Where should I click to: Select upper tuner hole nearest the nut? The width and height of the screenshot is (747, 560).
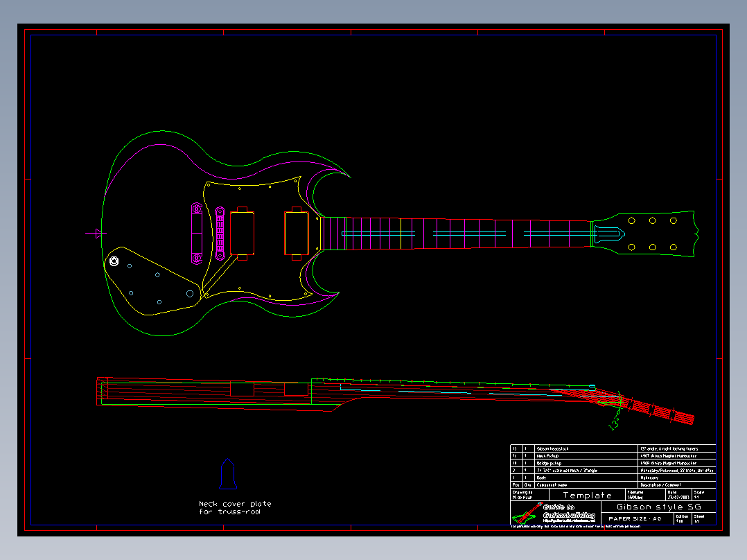pos(632,220)
